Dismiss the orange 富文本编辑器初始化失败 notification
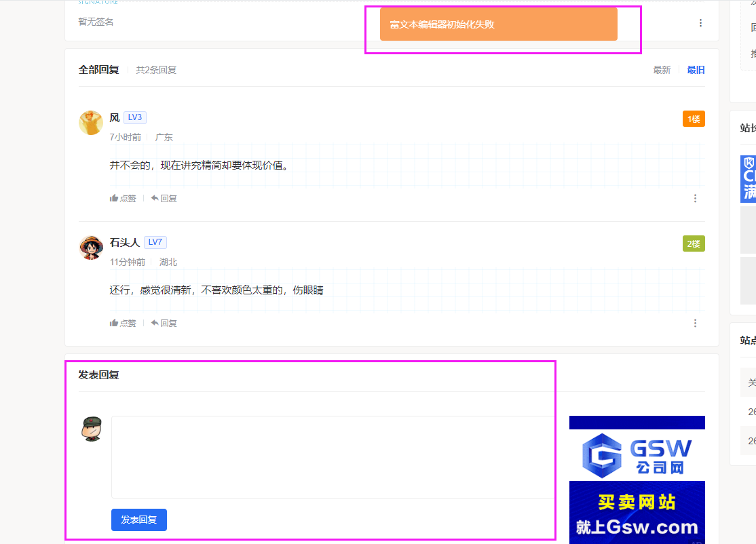The width and height of the screenshot is (756, 544). coord(499,24)
